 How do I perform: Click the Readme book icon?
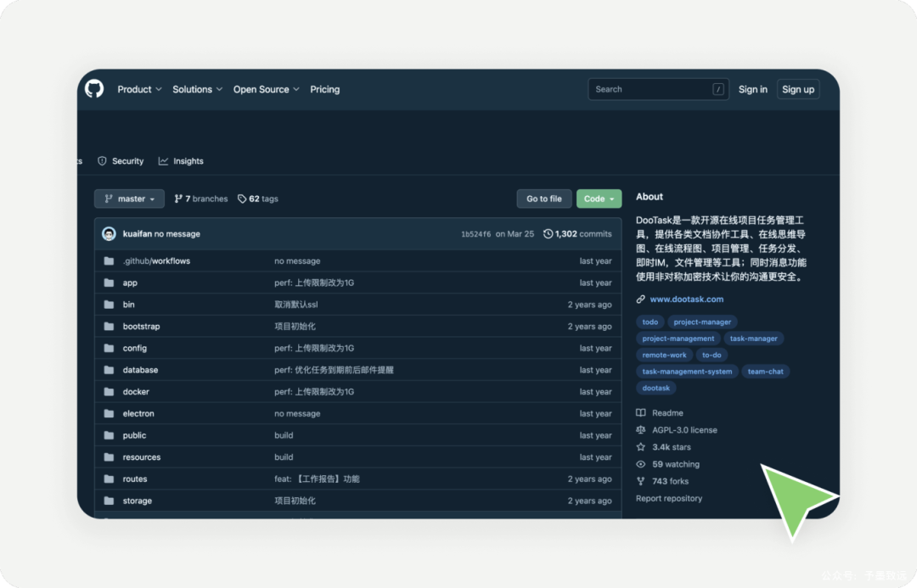640,412
